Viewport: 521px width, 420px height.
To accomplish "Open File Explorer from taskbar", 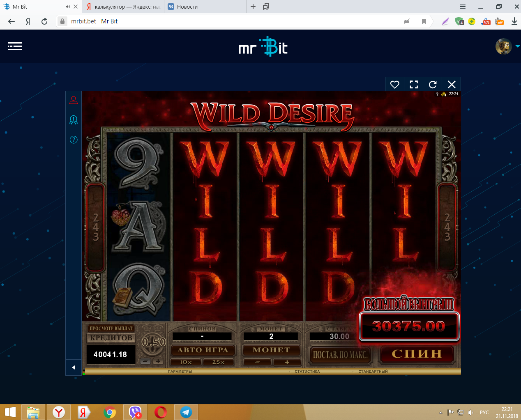I will pos(33,412).
